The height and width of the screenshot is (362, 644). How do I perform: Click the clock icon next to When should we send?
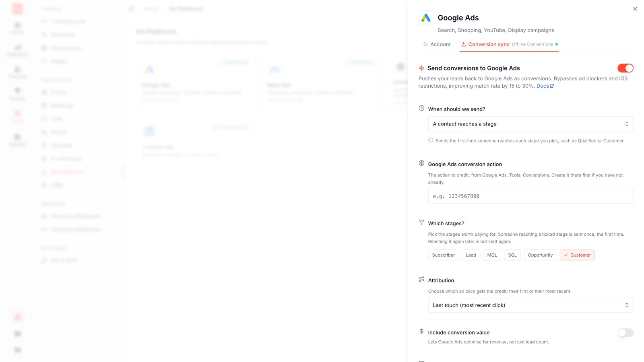point(421,108)
